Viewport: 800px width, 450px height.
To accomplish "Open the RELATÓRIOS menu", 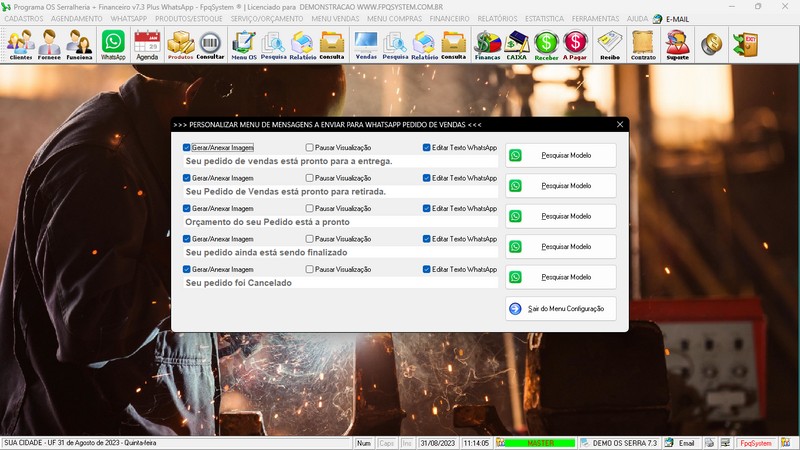I will tap(497, 19).
